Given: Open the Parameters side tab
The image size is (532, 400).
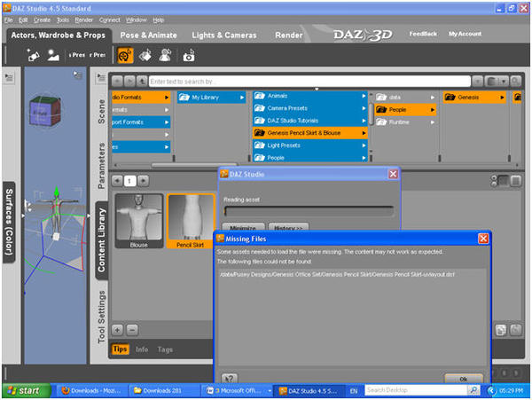Looking at the screenshot, I should 101,166.
